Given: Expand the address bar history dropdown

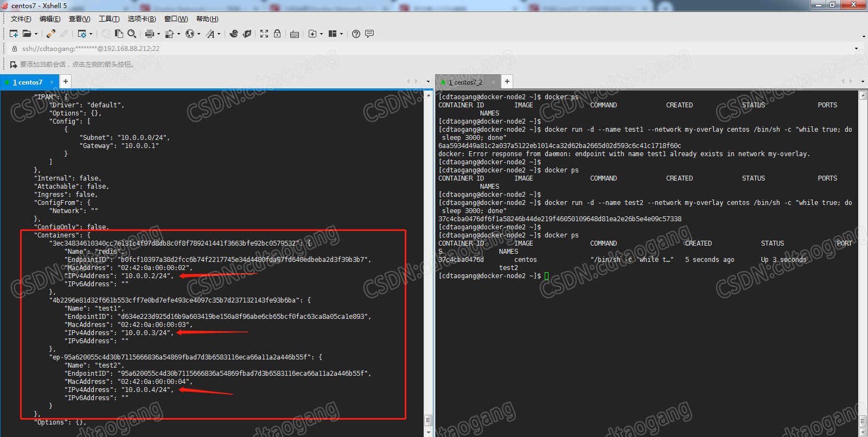Looking at the screenshot, I should coord(857,49).
